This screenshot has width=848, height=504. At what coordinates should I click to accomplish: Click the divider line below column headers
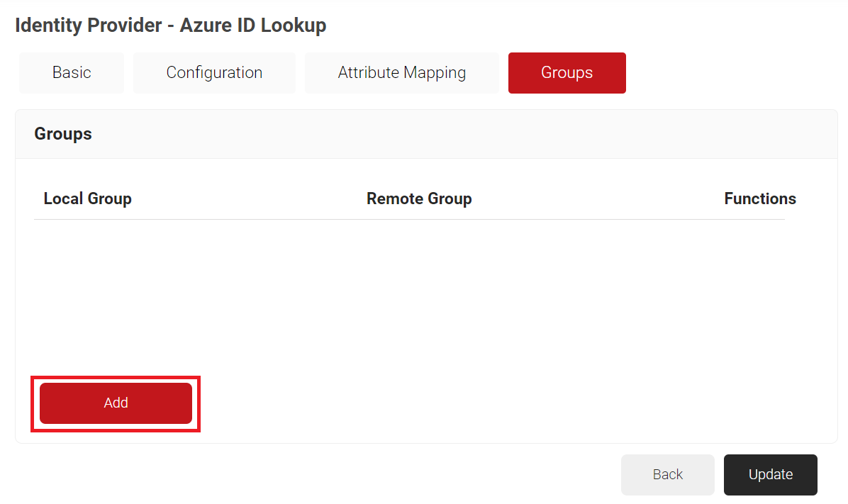[x=409, y=219]
